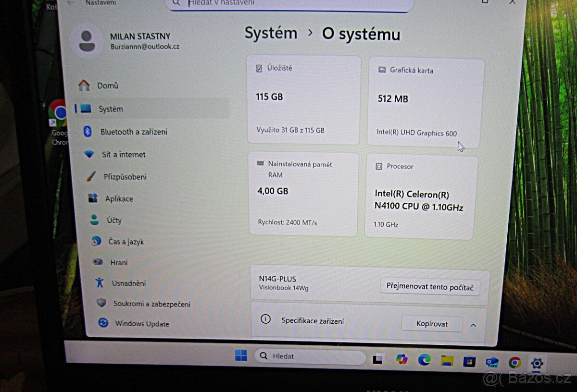Viewport: 577px width, 392px height.
Task: Click the back arrow in Settings
Action: [72, 2]
